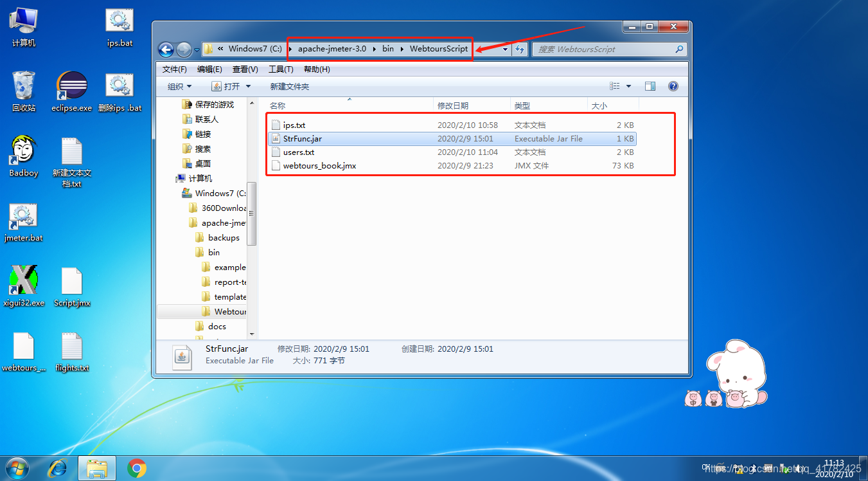Select 桌面 in navigation pane

(203, 163)
